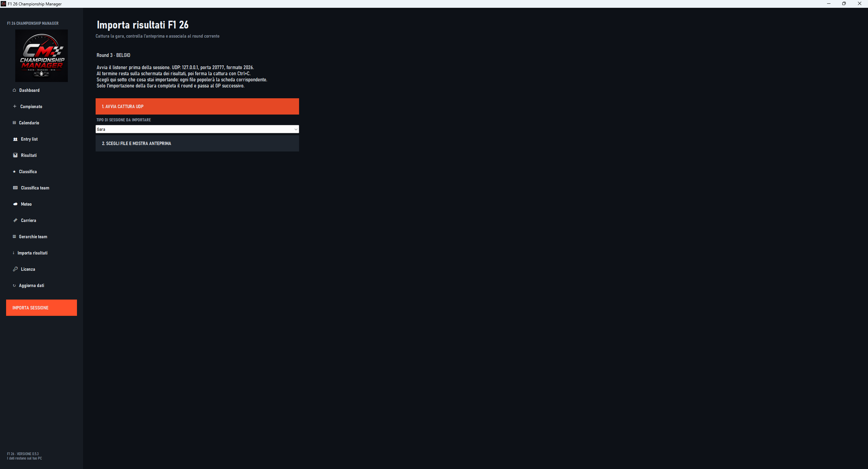Click the Licenza key icon
Screen dimensions: 868x469
pyautogui.click(x=15, y=269)
